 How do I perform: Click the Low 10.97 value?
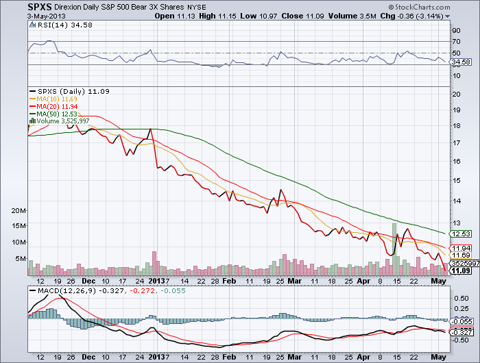coord(259,16)
